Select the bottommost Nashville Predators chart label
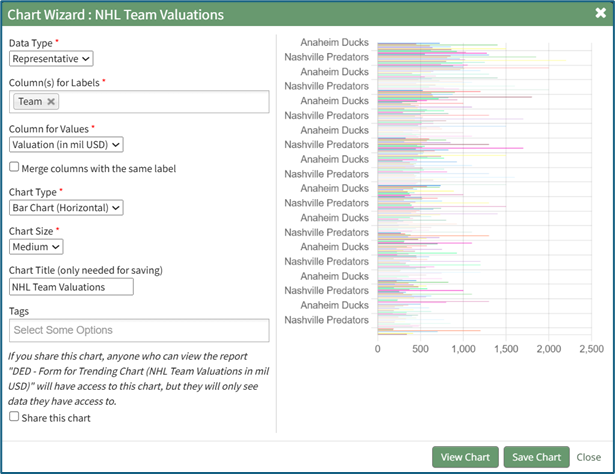615x474 pixels. click(326, 320)
